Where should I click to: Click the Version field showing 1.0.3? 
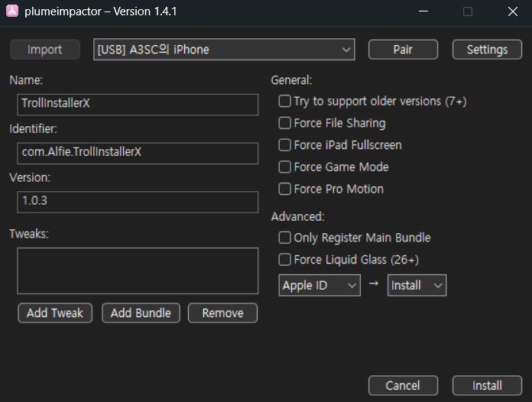pyautogui.click(x=138, y=202)
